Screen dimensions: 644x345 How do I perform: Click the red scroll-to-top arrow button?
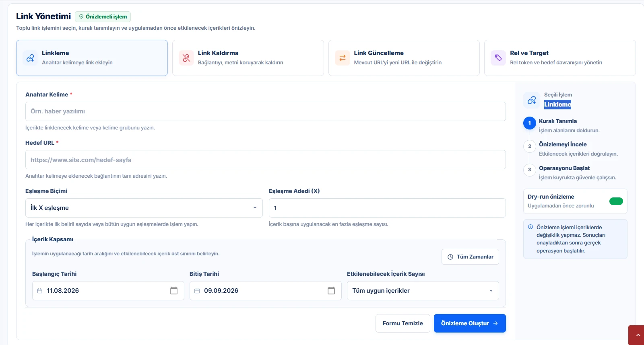coord(636,335)
